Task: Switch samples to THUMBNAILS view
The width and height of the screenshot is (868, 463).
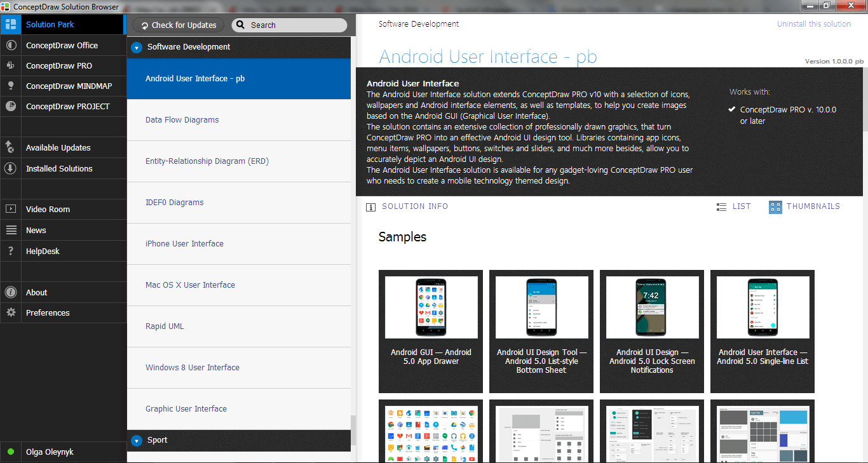Action: [804, 206]
